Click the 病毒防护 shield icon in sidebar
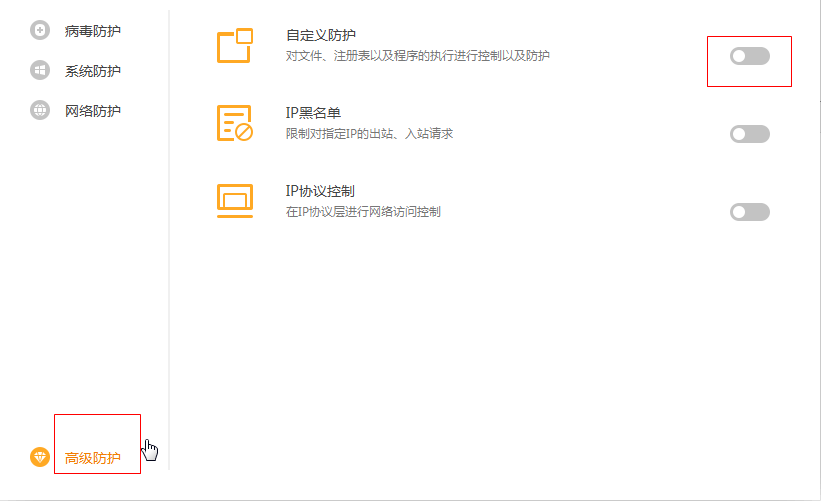Image resolution: width=821 pixels, height=501 pixels. tap(40, 31)
